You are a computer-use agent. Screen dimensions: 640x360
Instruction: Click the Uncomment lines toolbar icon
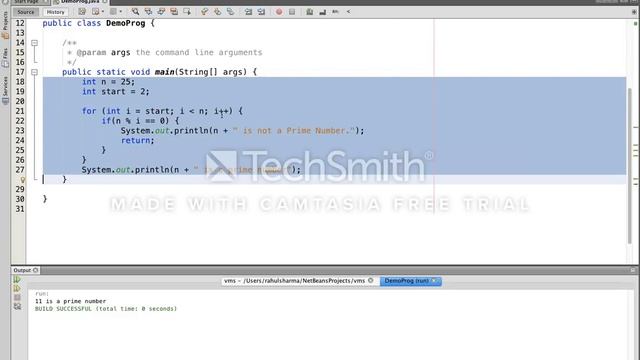click(322, 12)
